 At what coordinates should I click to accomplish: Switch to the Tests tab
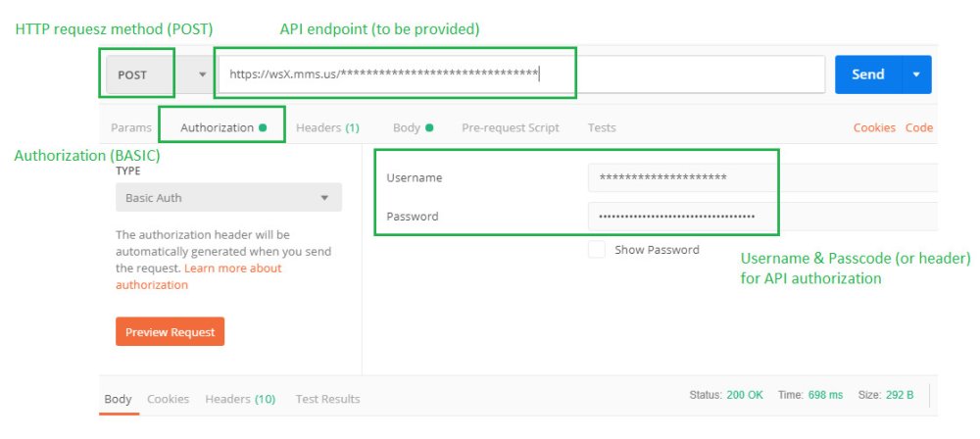click(x=602, y=127)
